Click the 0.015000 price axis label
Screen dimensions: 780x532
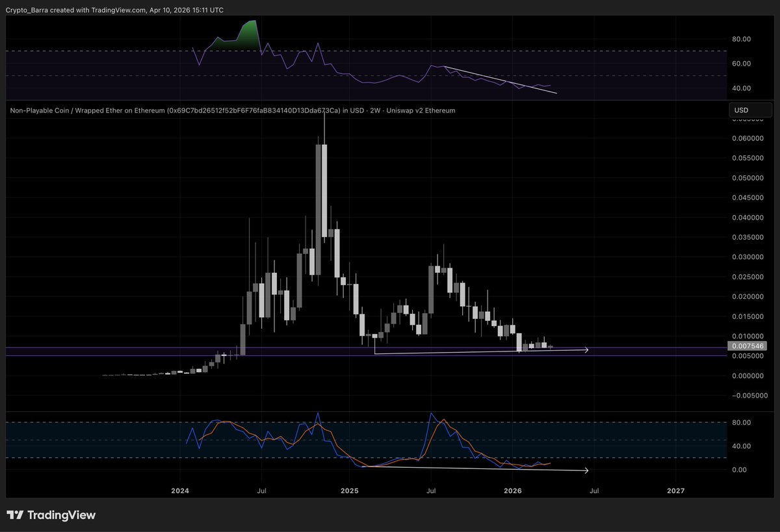pyautogui.click(x=747, y=317)
